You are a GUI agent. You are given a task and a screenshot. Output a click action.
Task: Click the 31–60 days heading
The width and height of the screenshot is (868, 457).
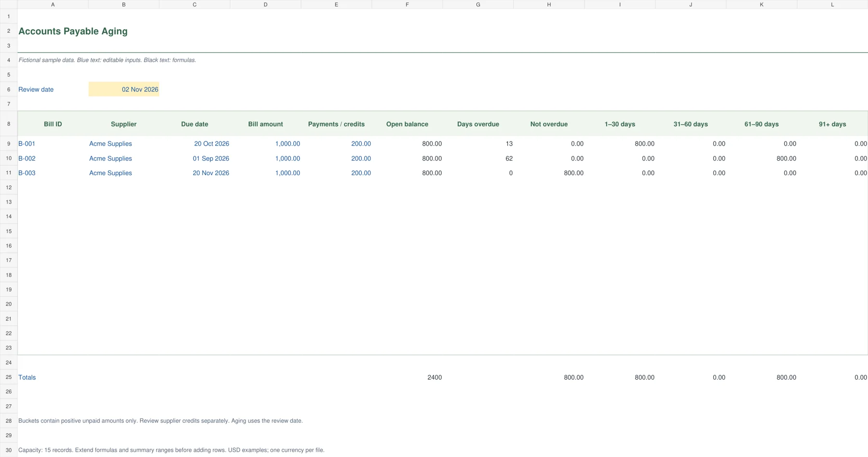[x=691, y=124]
